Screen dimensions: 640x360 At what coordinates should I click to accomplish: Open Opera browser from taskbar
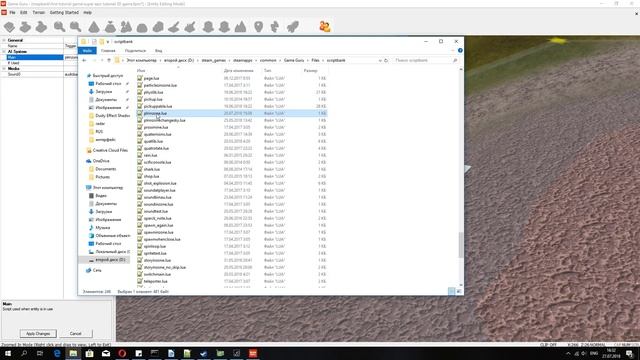click(x=122, y=353)
